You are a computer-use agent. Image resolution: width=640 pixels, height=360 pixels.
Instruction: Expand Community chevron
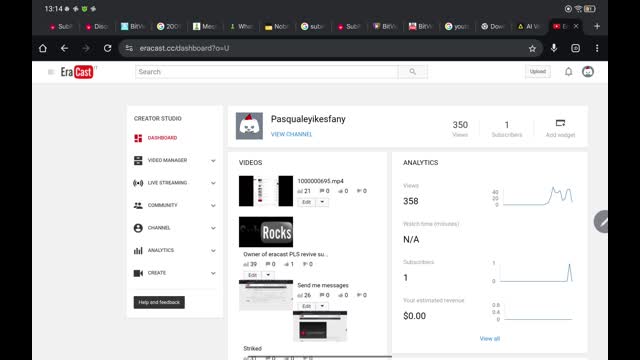point(213,206)
